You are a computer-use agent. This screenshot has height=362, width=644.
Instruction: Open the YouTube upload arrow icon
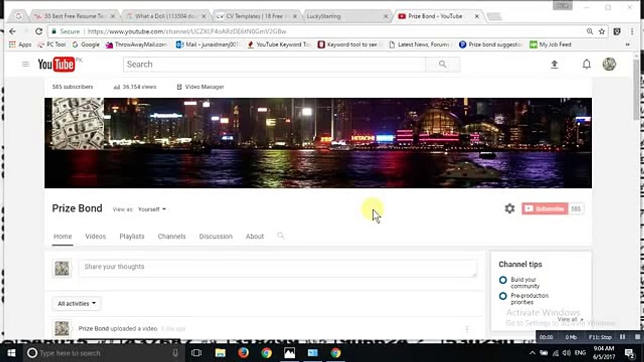(x=554, y=64)
